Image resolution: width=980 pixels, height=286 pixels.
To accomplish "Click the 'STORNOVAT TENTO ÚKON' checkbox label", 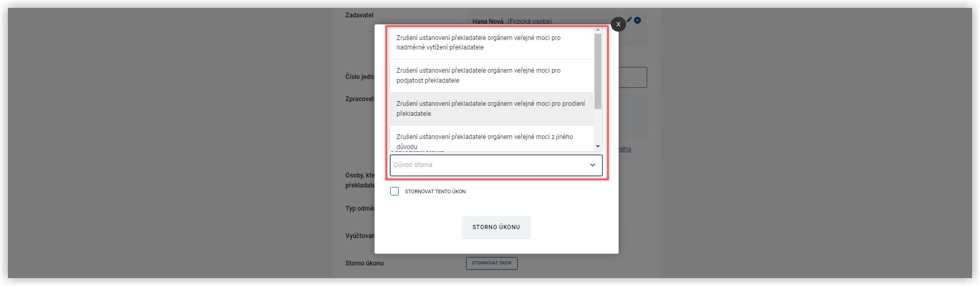I will [x=435, y=192].
